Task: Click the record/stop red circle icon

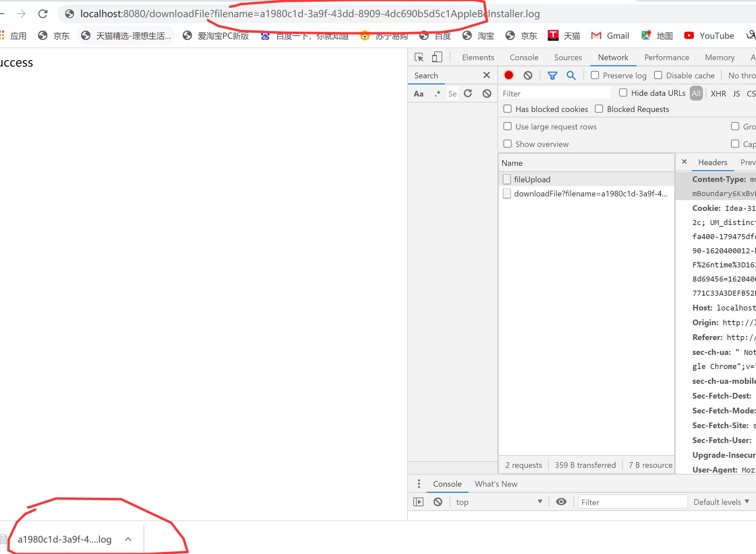Action: pyautogui.click(x=509, y=75)
